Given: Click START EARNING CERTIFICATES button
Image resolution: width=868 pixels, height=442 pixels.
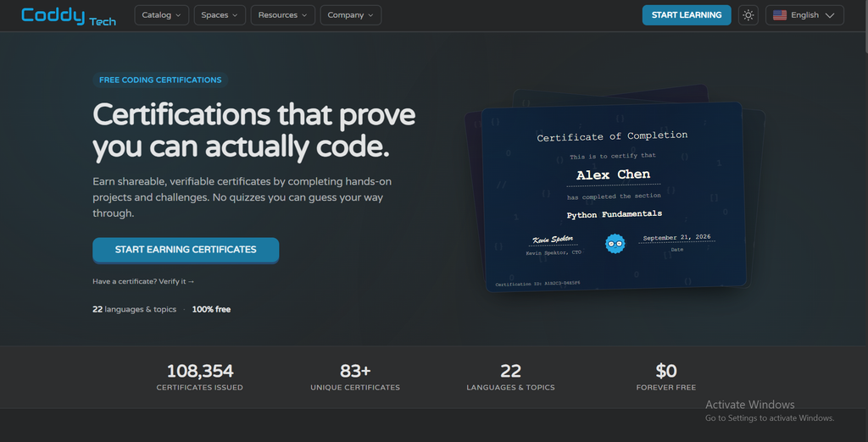Looking at the screenshot, I should [186, 250].
